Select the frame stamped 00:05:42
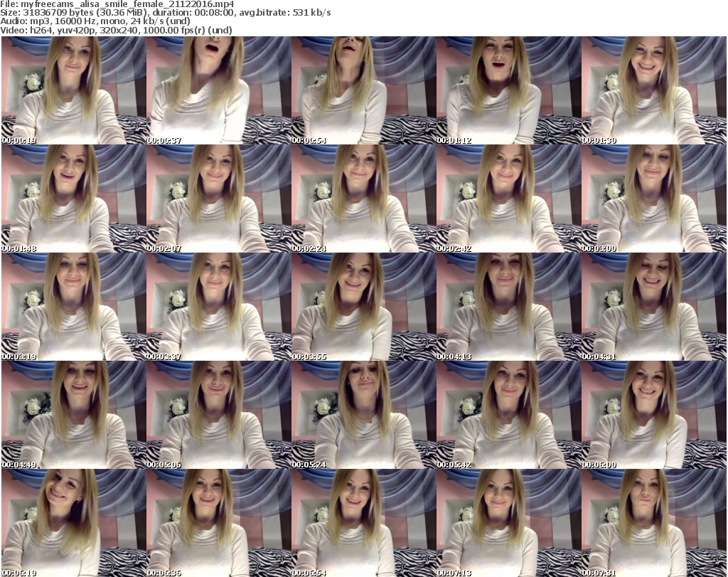This screenshot has height=577, width=728. [508, 415]
